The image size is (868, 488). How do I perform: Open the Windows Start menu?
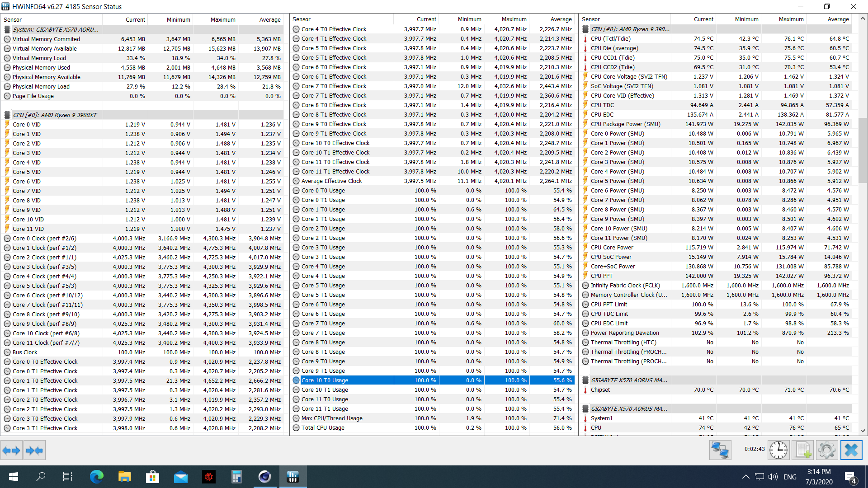(x=14, y=477)
